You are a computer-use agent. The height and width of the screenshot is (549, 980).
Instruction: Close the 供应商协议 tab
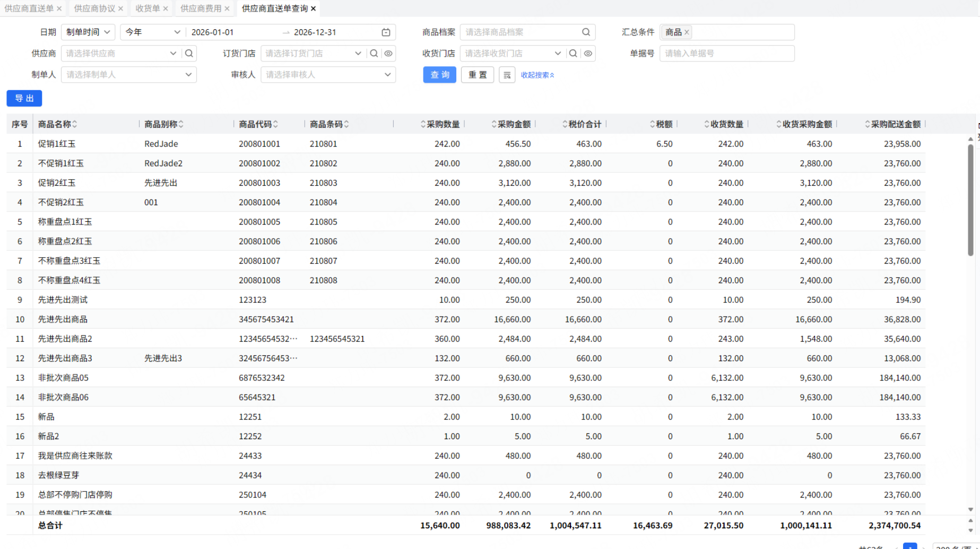(x=120, y=8)
